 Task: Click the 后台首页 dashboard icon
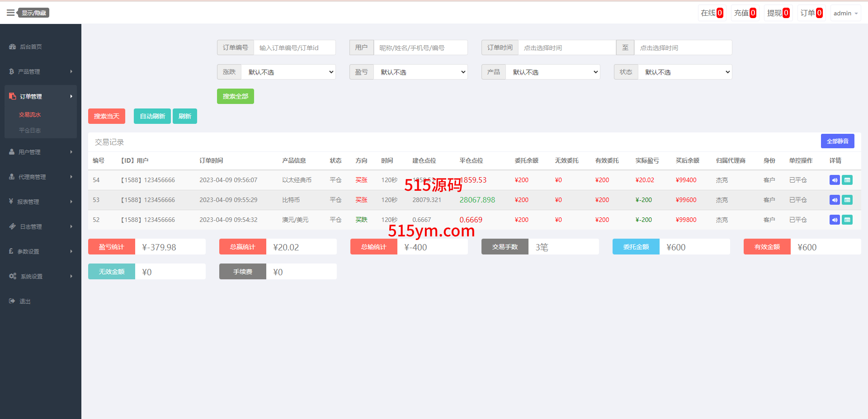click(x=13, y=47)
